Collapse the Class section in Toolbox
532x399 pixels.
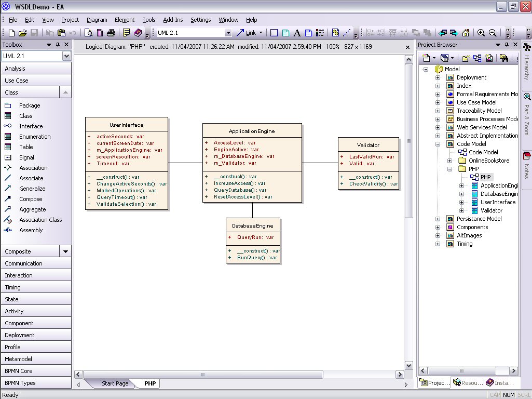[x=65, y=92]
